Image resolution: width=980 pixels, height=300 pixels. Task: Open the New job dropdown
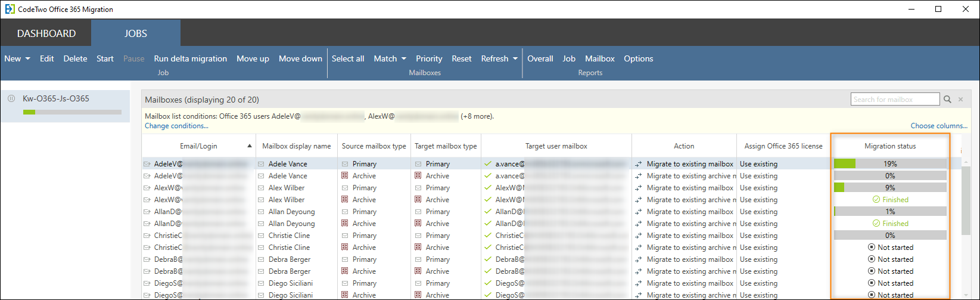pos(17,58)
